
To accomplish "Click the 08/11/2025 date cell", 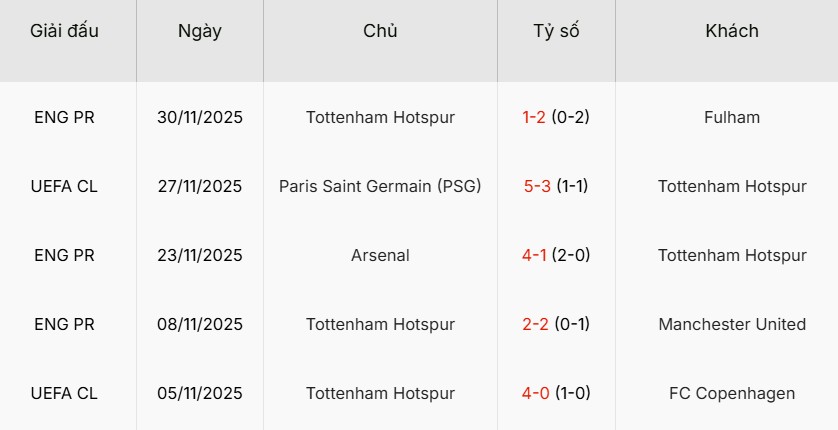I will tap(200, 324).
